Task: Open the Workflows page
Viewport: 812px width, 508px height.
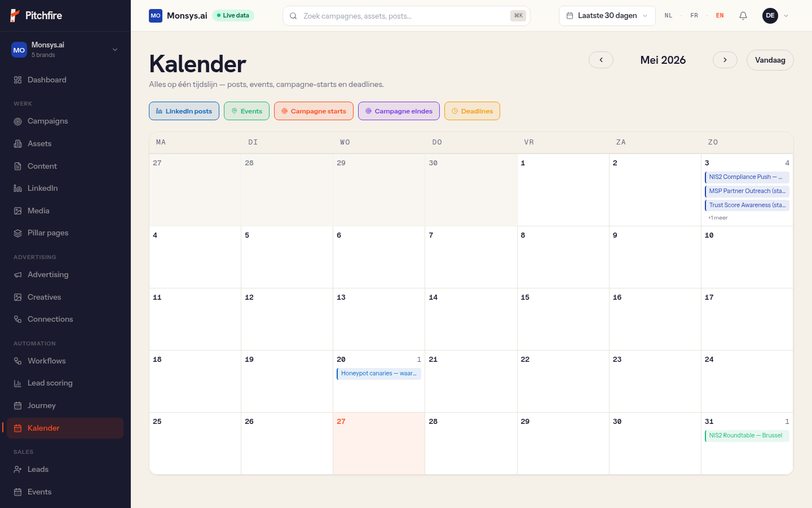Action: (65, 361)
